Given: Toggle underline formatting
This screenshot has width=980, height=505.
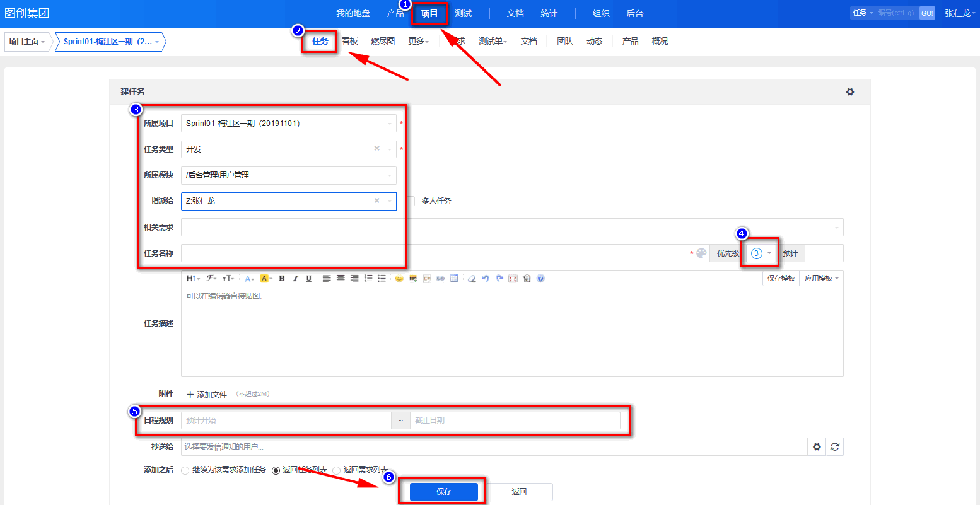Looking at the screenshot, I should pyautogui.click(x=308, y=278).
